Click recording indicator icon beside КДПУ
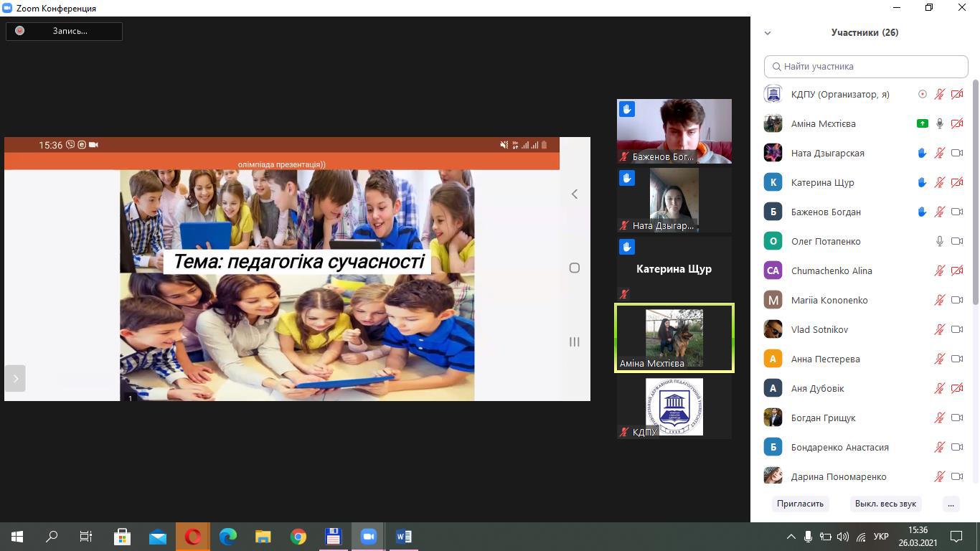This screenshot has height=551, width=980. (x=923, y=94)
